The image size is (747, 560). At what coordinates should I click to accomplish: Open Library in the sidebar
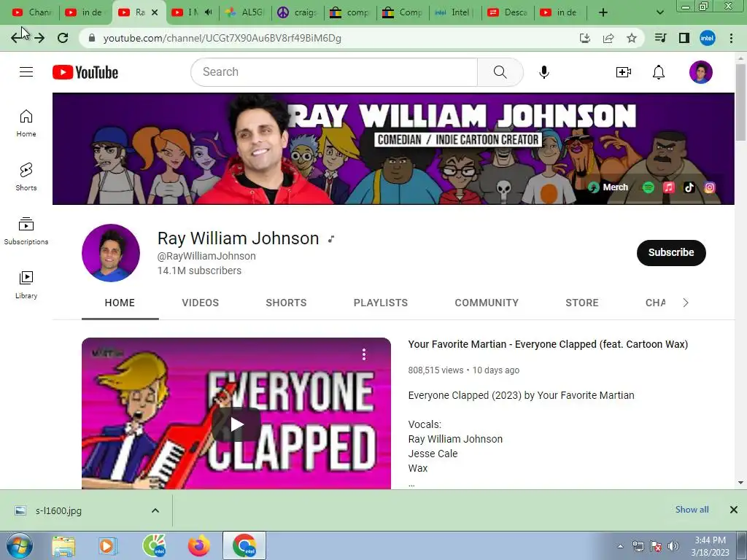click(26, 285)
